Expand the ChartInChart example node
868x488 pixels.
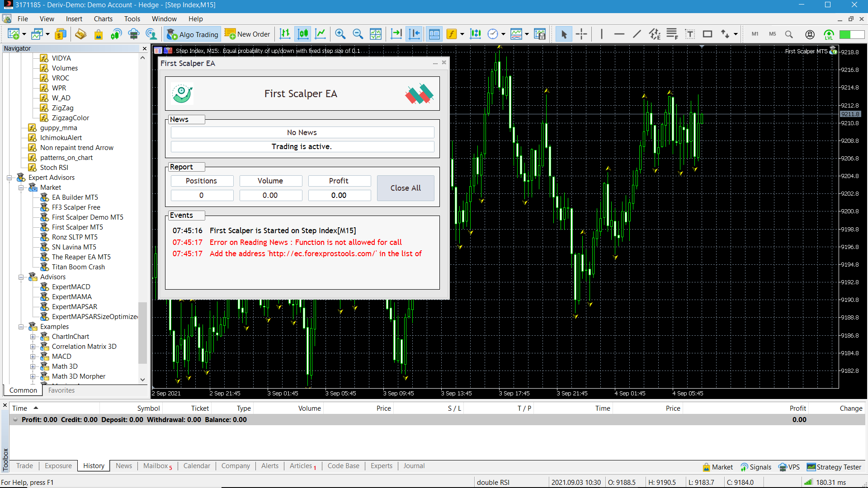click(x=33, y=337)
